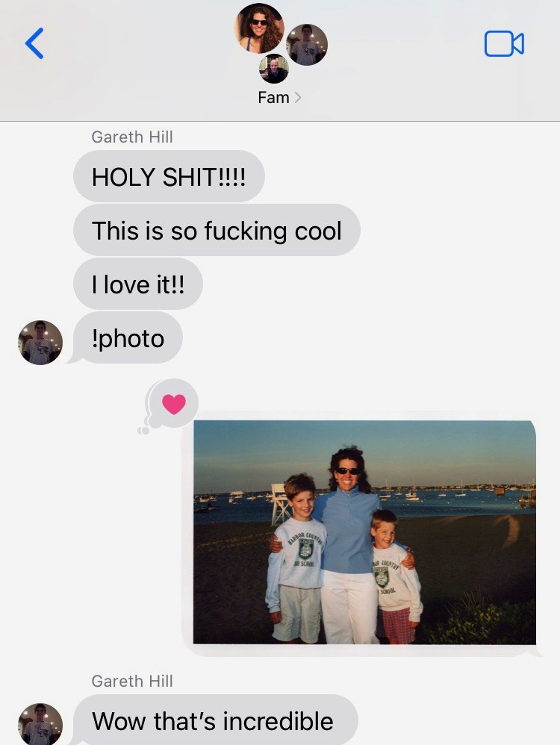
Task: Tap the Fam group name label
Action: 273,97
